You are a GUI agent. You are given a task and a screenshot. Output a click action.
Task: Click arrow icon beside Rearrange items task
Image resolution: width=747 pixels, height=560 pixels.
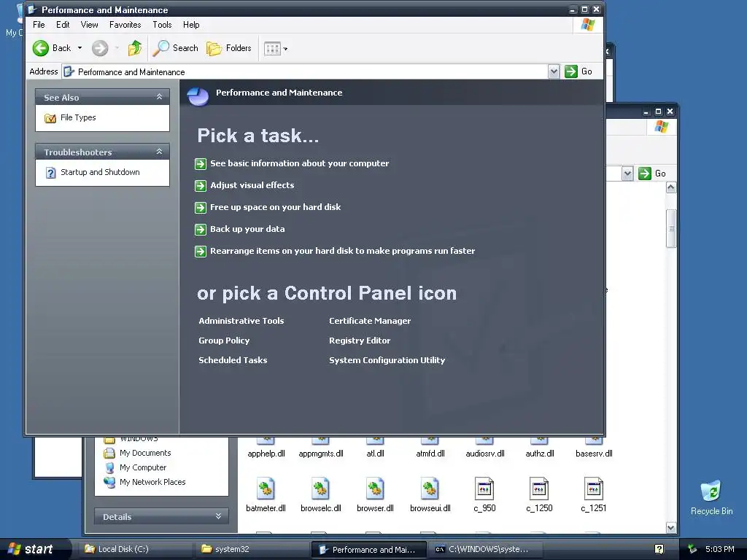click(201, 252)
